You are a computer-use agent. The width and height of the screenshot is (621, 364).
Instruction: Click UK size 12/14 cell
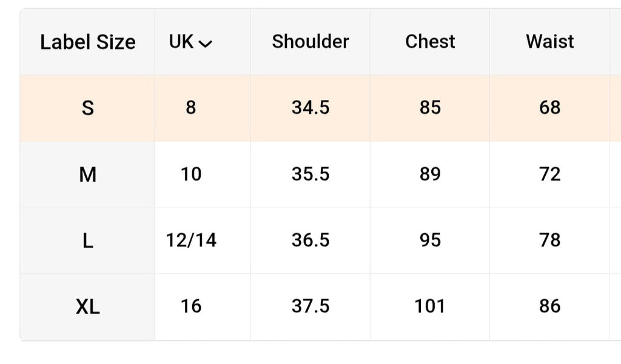(191, 240)
